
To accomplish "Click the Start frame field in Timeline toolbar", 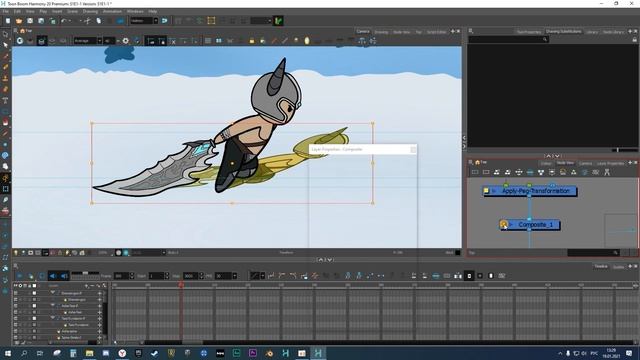I will point(156,276).
